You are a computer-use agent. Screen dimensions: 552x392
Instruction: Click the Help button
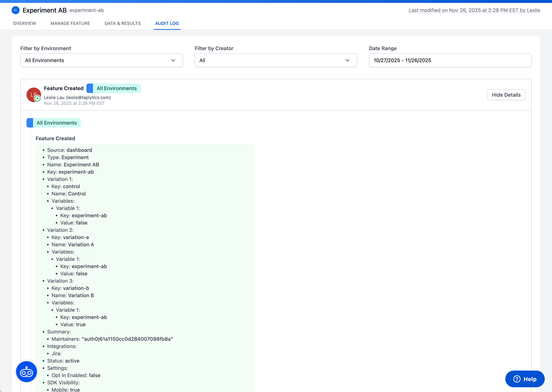pyautogui.click(x=525, y=379)
